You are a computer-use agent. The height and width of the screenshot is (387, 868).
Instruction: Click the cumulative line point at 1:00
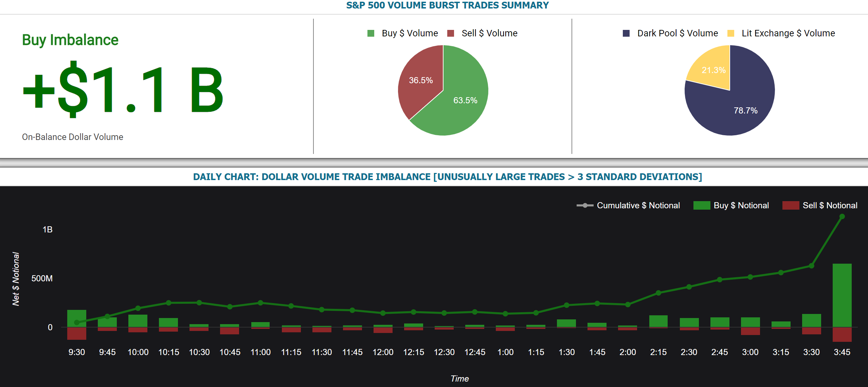click(505, 314)
